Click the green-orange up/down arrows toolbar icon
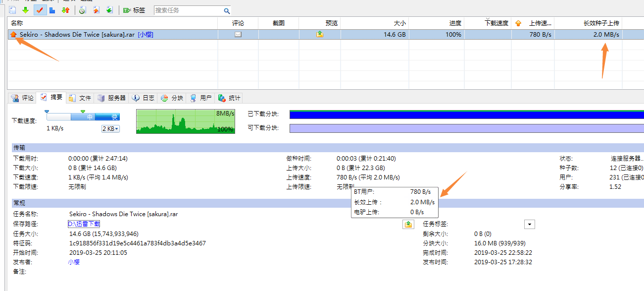Viewport: 644px width, 291px height. [65, 10]
